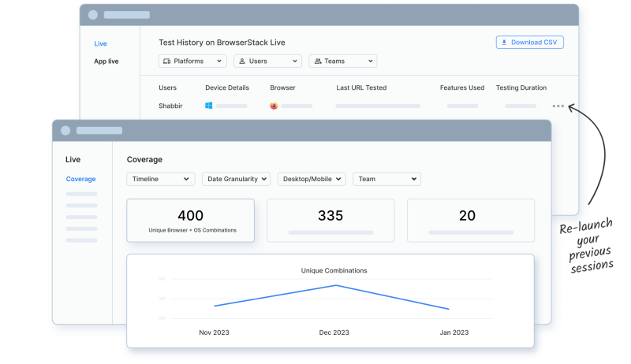Screen dimensions: 631x364
Task: Click the Platforms device icon
Action: click(x=166, y=61)
